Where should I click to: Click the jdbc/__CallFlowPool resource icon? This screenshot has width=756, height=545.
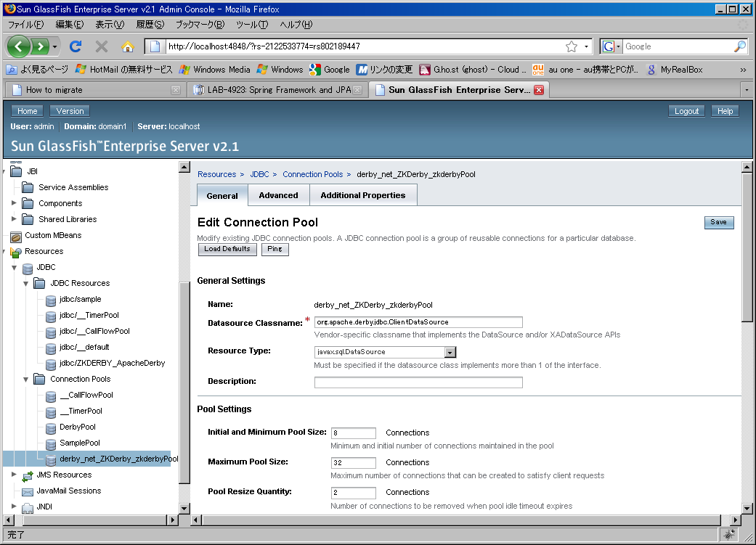point(51,332)
